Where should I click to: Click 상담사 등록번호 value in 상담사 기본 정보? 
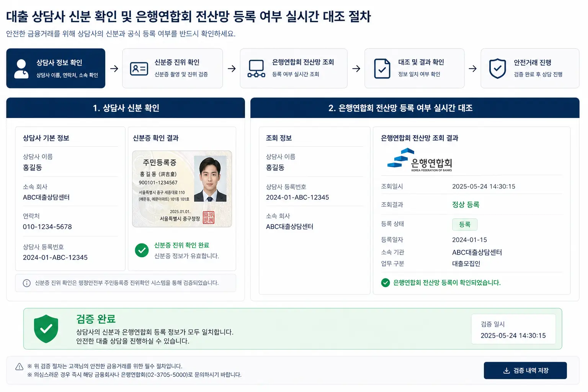55,257
